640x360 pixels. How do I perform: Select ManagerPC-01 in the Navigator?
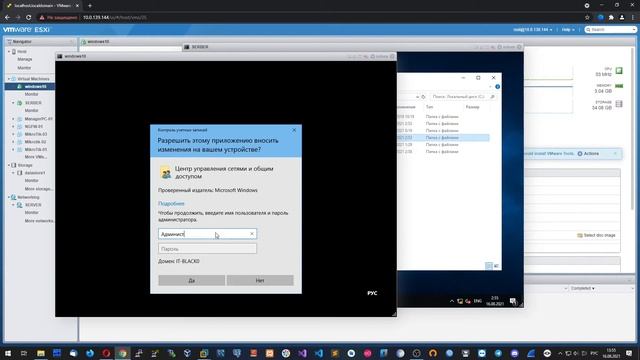pos(38,119)
